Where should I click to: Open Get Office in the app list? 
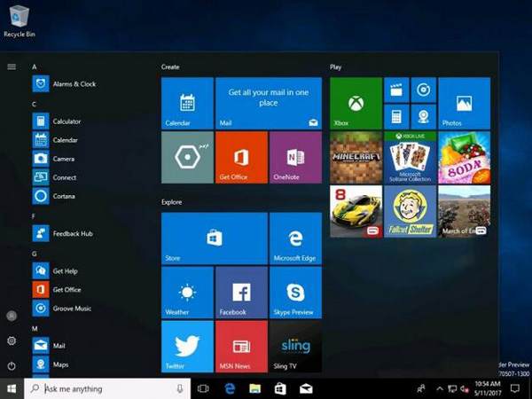click(57, 289)
